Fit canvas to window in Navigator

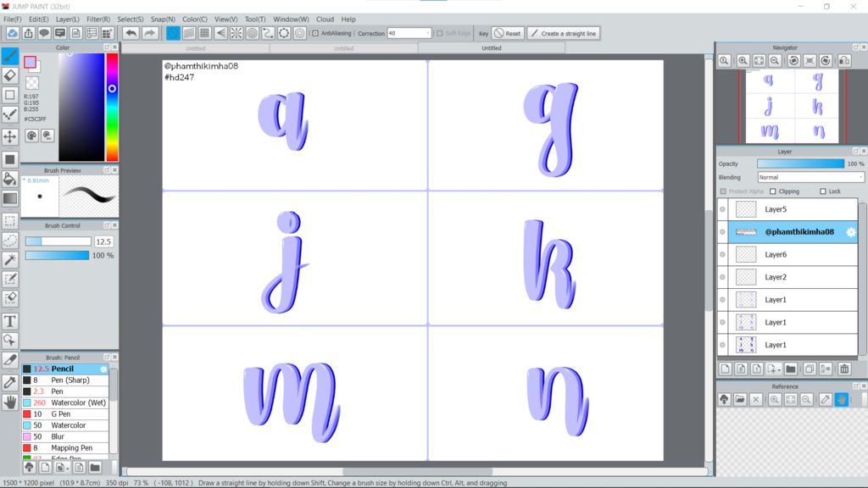[759, 61]
